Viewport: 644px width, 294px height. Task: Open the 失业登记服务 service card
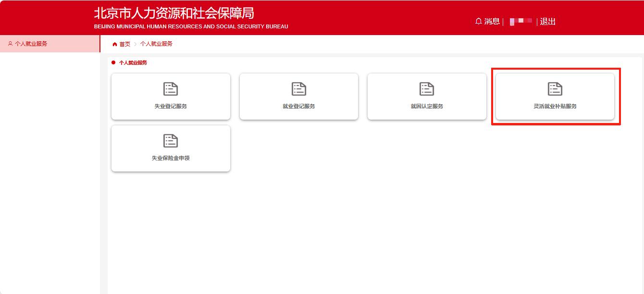[x=171, y=96]
